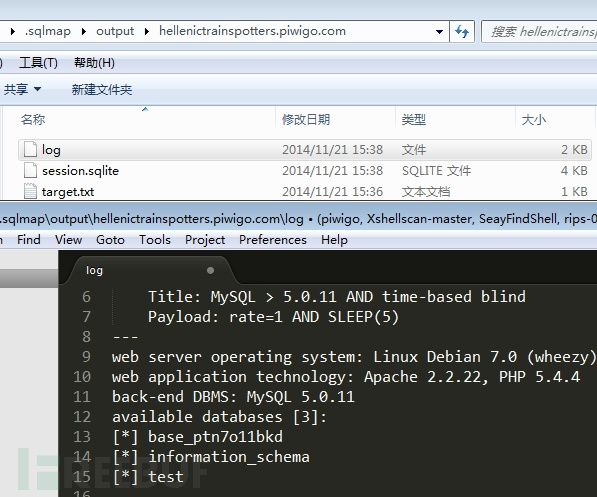
Task: Click the log file icon in Explorer
Action: 30,149
